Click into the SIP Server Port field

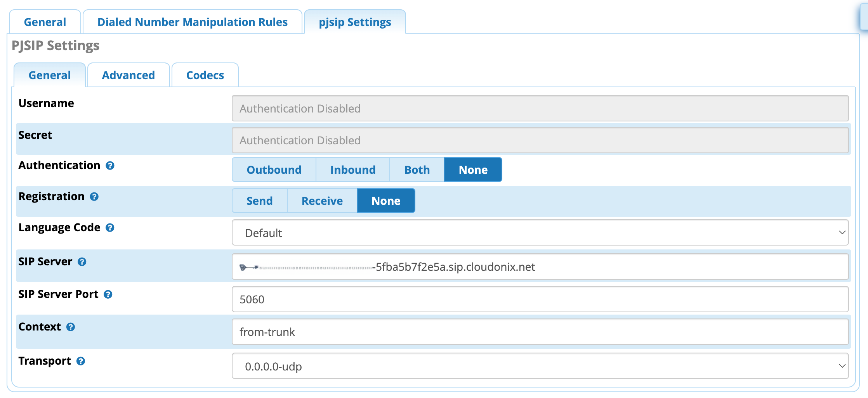tap(540, 299)
